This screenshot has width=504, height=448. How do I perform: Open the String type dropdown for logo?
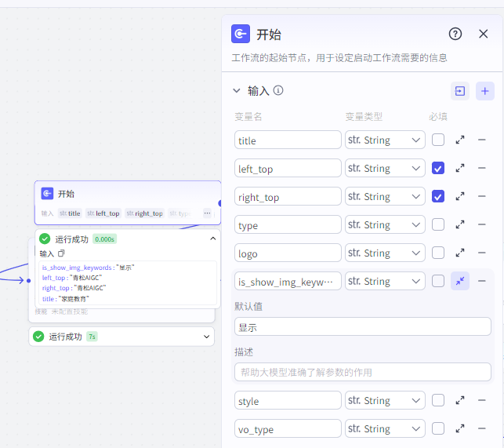tap(385, 253)
